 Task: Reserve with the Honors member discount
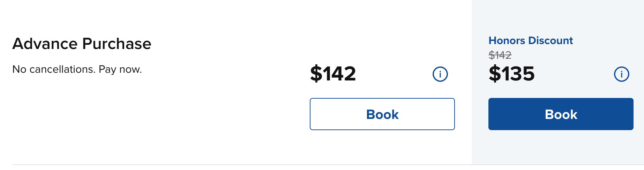561,114
